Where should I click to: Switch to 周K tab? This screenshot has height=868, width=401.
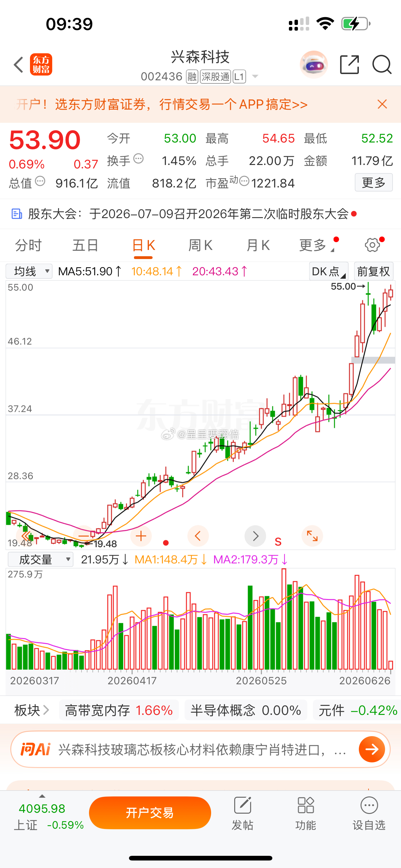click(200, 245)
